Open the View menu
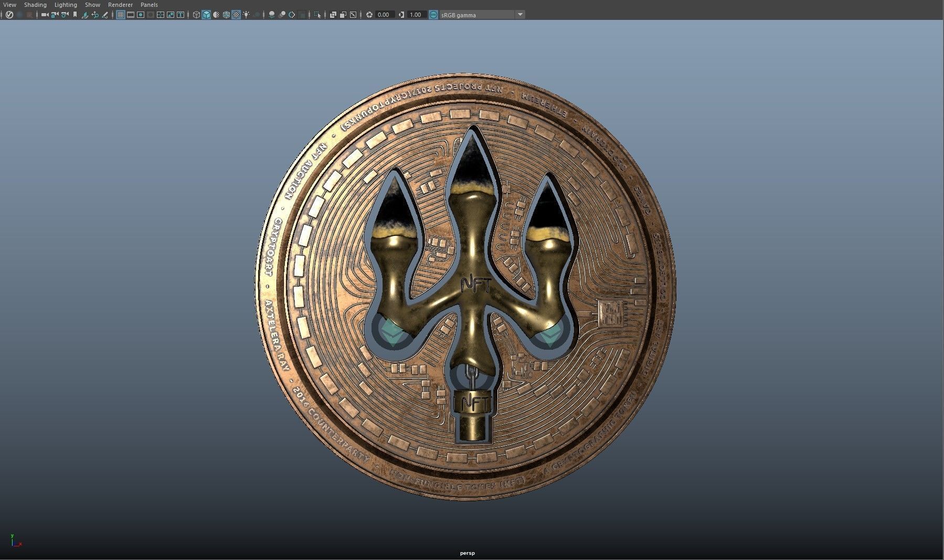Viewport: 944px width, 560px height. point(9,5)
